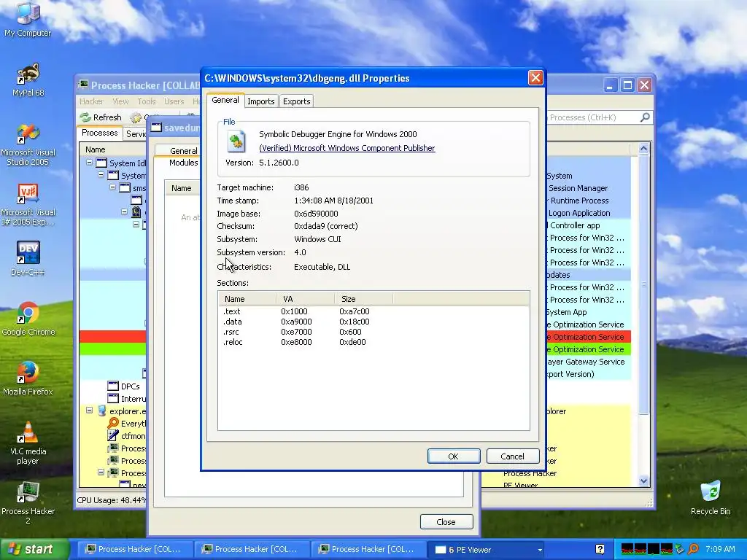Select the ctfmon process icon in tree
Image resolution: width=747 pixels, height=560 pixels.
[113, 436]
